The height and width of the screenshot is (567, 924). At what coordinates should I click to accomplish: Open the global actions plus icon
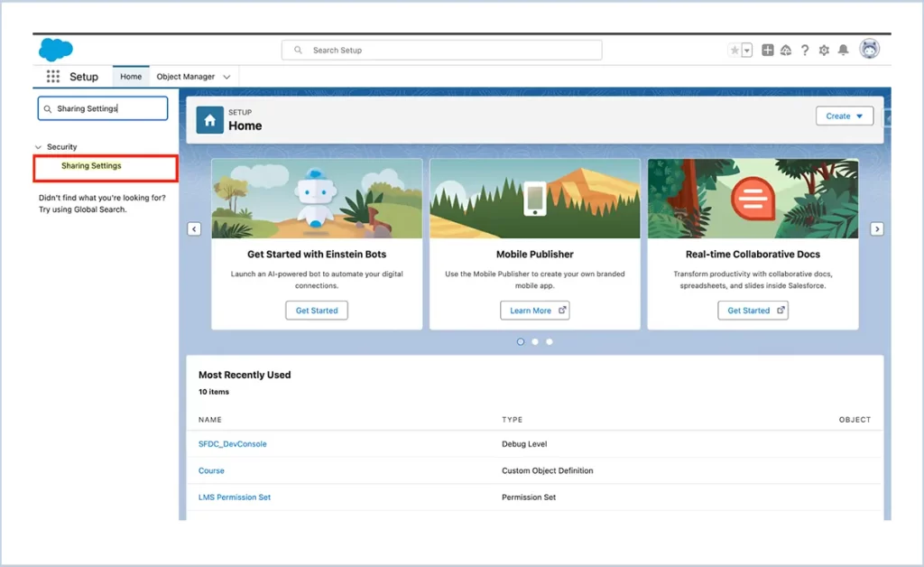(x=767, y=50)
